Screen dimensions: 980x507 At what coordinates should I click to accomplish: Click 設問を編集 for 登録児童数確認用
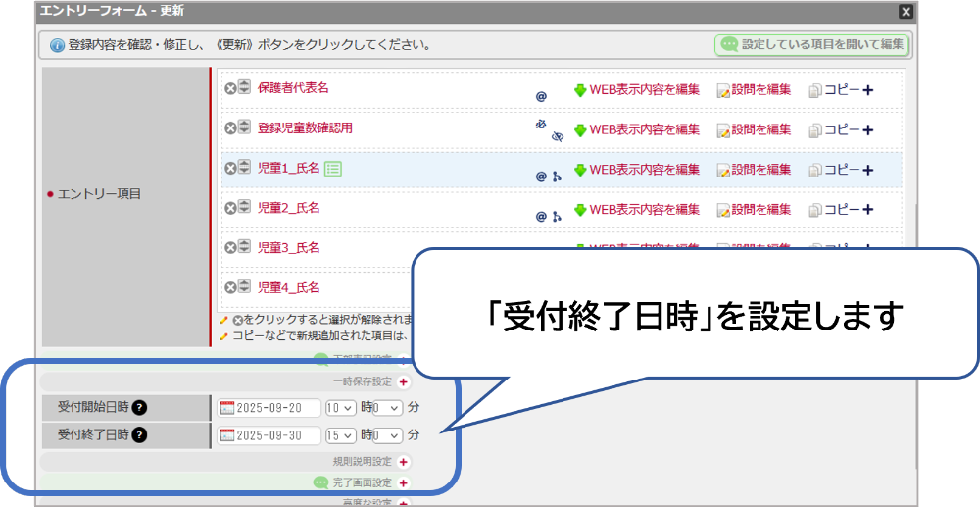click(x=754, y=129)
